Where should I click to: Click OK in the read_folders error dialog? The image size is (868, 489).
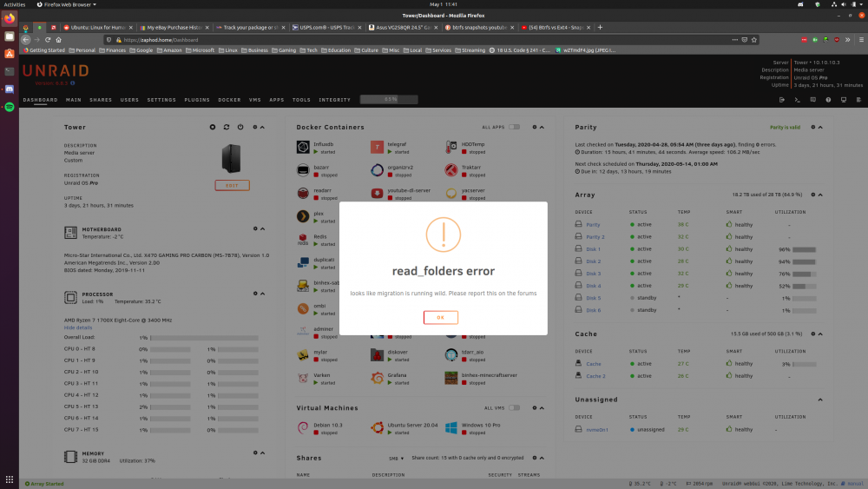[441, 317]
